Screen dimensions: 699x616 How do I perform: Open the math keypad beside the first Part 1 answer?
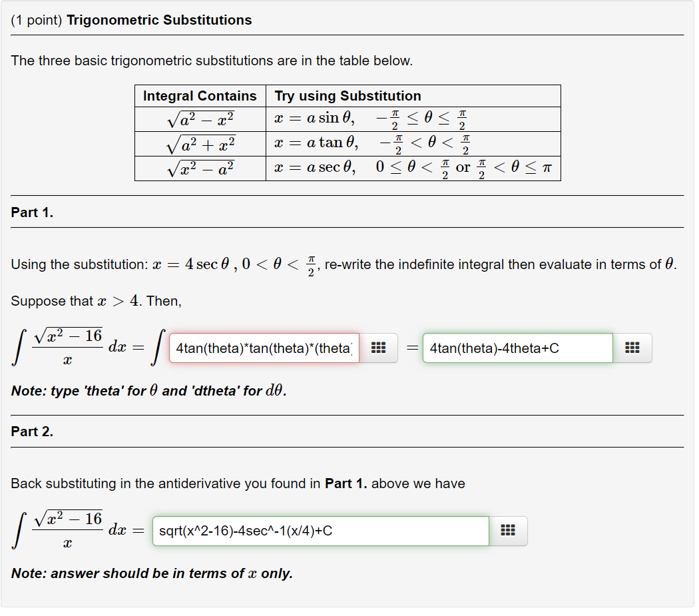coord(379,347)
